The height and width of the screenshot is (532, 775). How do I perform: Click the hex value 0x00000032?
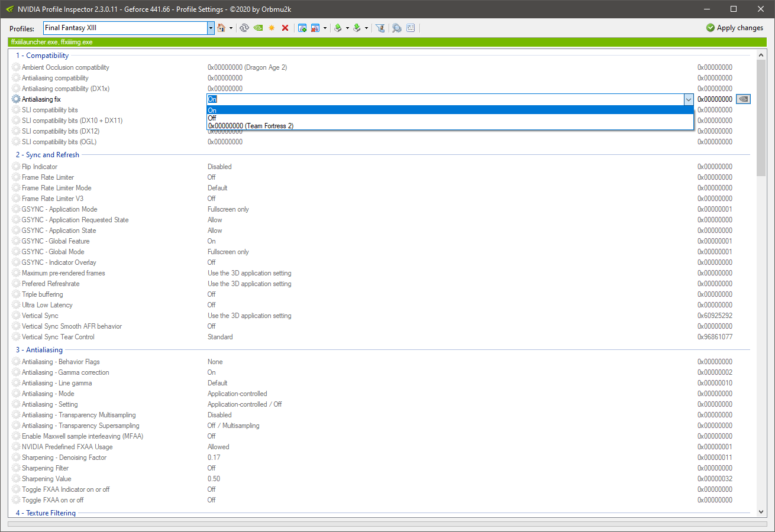[715, 479]
